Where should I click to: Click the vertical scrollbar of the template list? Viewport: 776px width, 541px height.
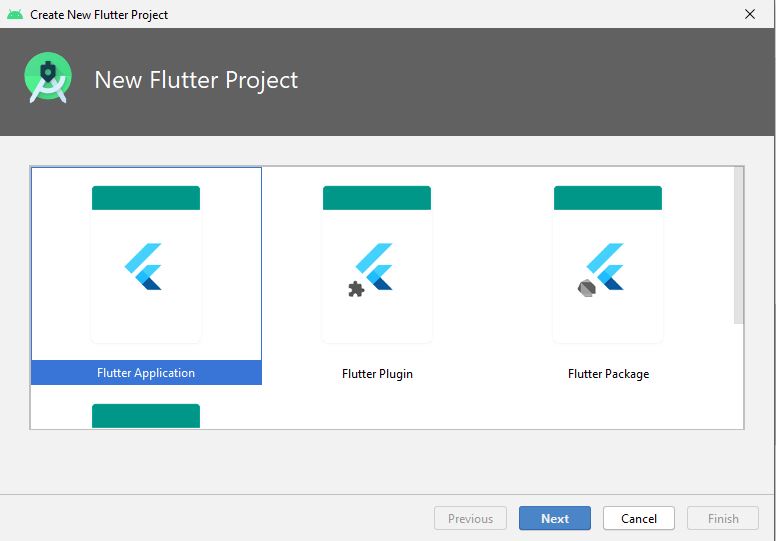[x=739, y=246]
